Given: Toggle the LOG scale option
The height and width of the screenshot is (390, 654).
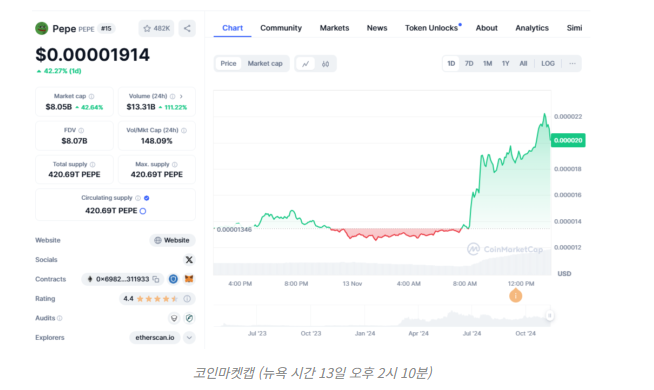Looking at the screenshot, I should (x=548, y=63).
